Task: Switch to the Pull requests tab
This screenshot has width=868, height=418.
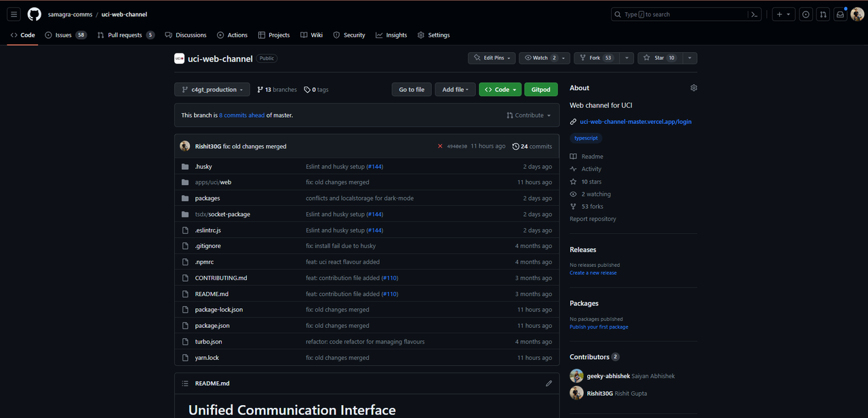Action: point(125,35)
